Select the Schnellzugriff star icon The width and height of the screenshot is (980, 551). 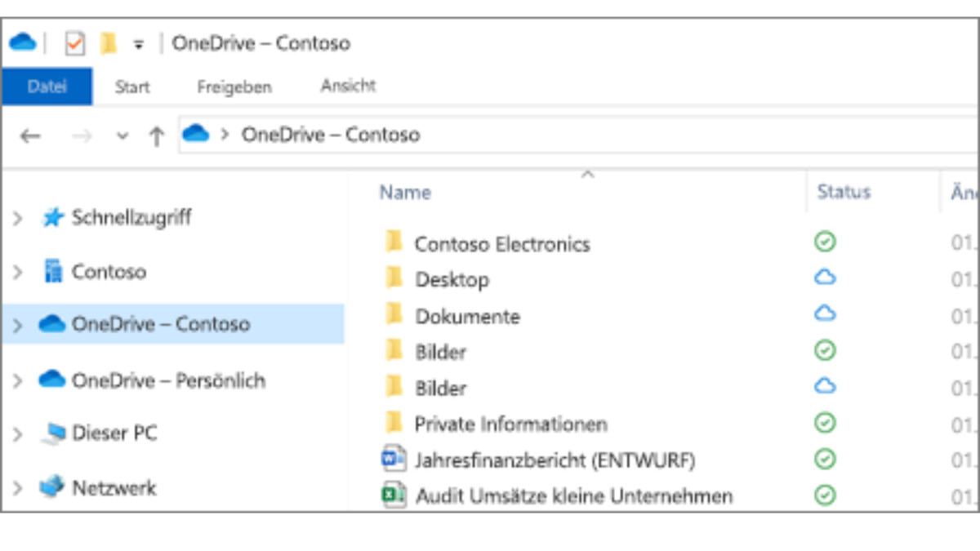pos(53,217)
